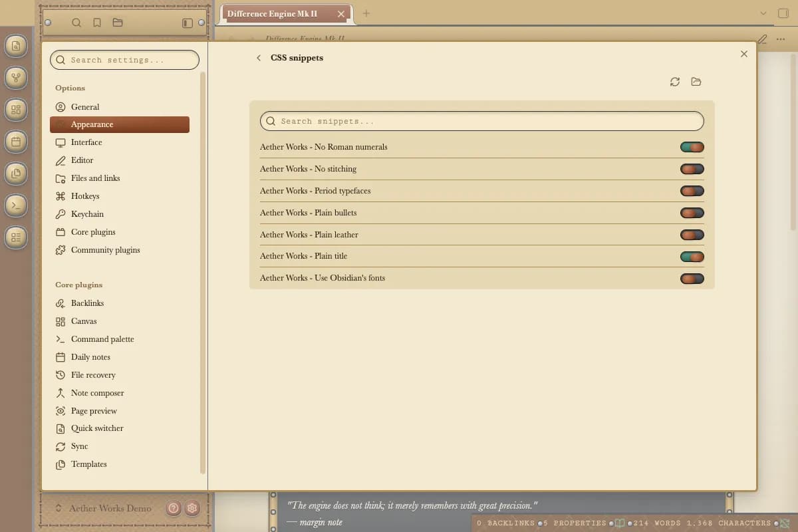
Task: Open Page preview plugin settings
Action: 120,411
